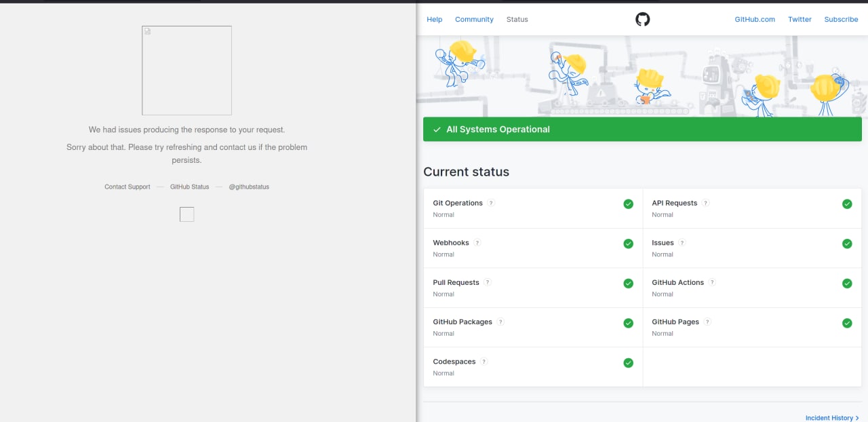Click the question mark next to Pull Requests
Image resolution: width=868 pixels, height=422 pixels.
[x=488, y=282]
